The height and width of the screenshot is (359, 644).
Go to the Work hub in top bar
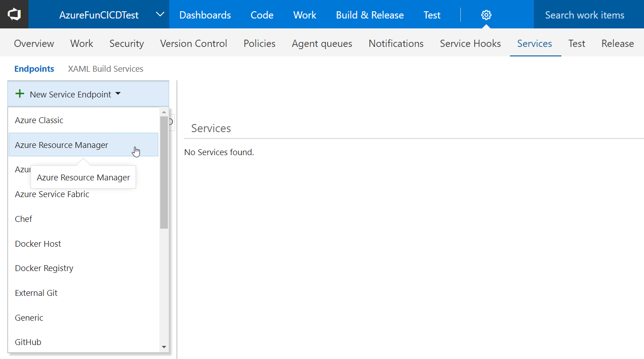[x=305, y=15]
